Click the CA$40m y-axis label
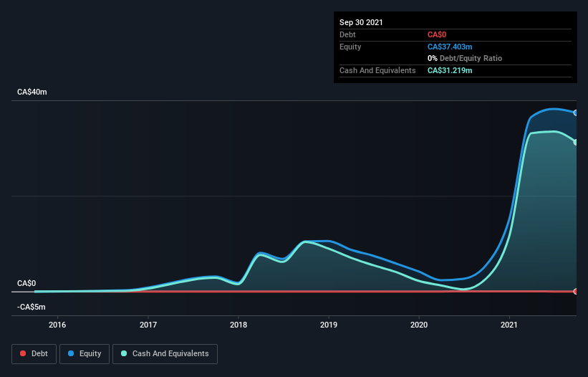 coord(32,92)
